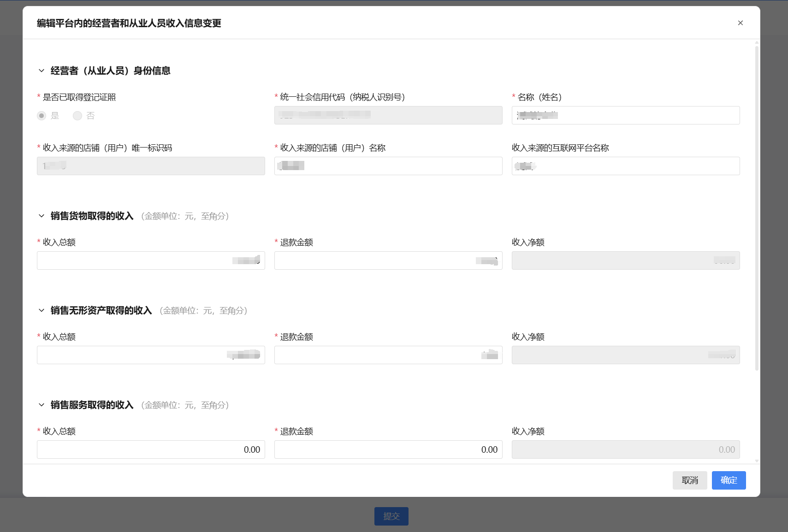Click the 经营者（从业人员）身份信息 heading
Viewport: 788px width, 532px height.
pyautogui.click(x=111, y=71)
